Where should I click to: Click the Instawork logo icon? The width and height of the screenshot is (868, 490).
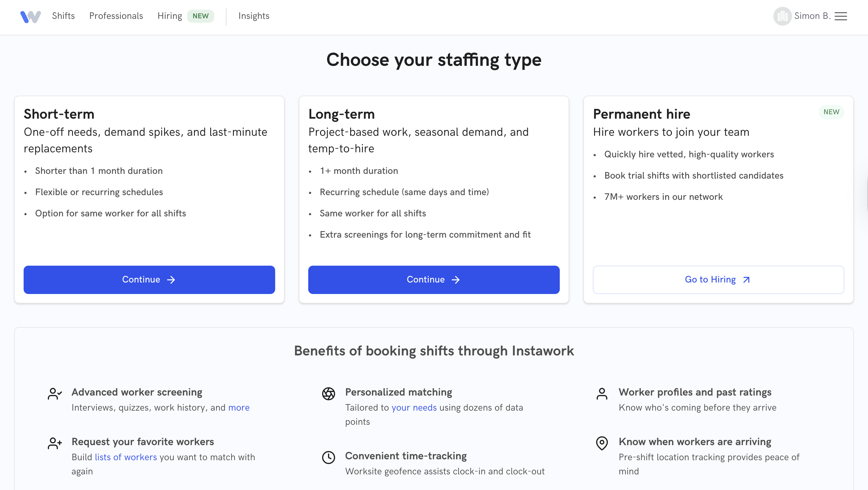[x=30, y=16]
